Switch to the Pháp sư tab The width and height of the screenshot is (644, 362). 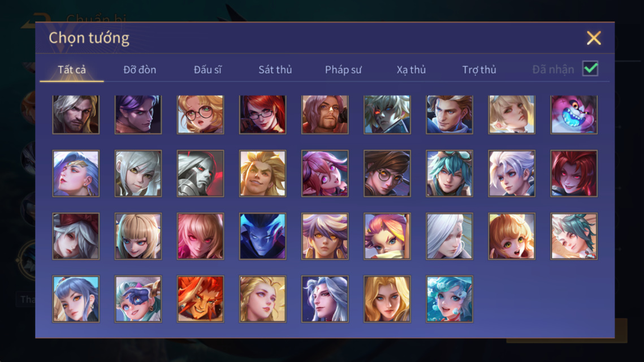(x=343, y=70)
